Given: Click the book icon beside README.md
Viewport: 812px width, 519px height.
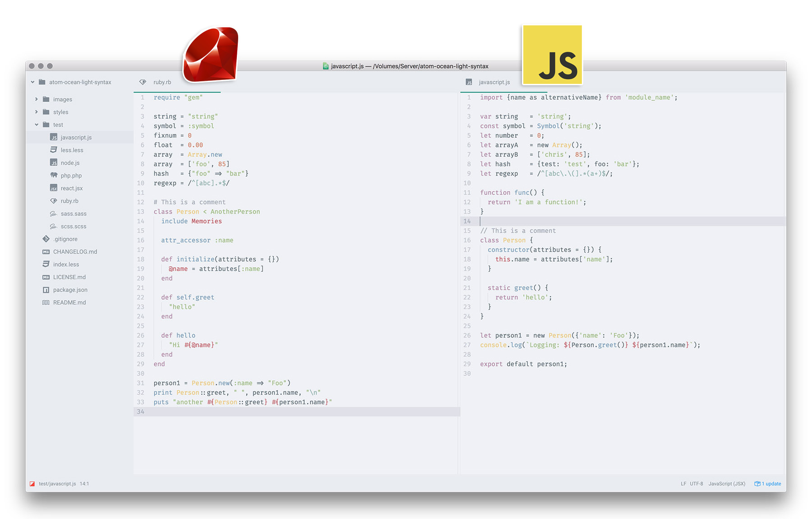Looking at the screenshot, I should point(46,302).
